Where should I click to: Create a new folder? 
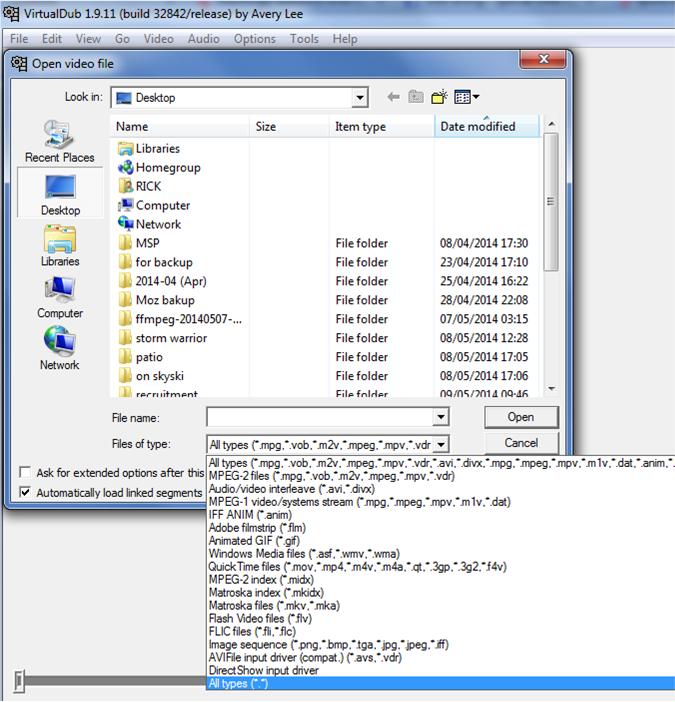[439, 97]
